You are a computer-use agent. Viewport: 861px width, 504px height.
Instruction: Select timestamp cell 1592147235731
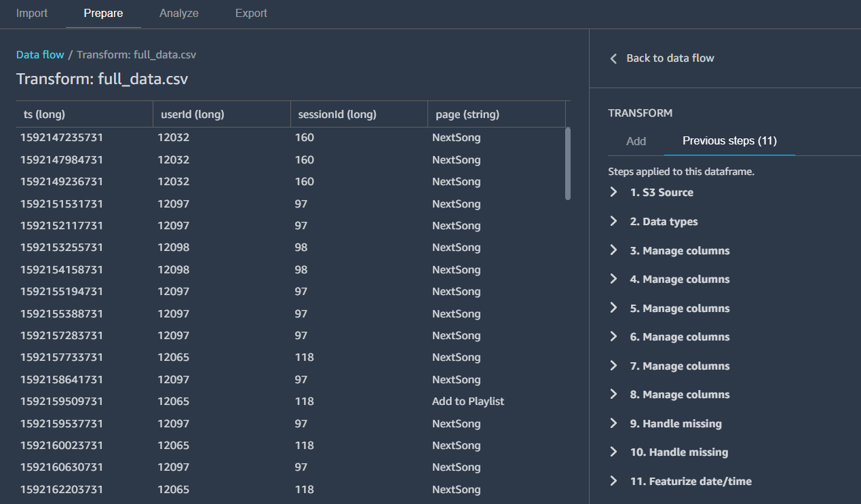click(62, 138)
